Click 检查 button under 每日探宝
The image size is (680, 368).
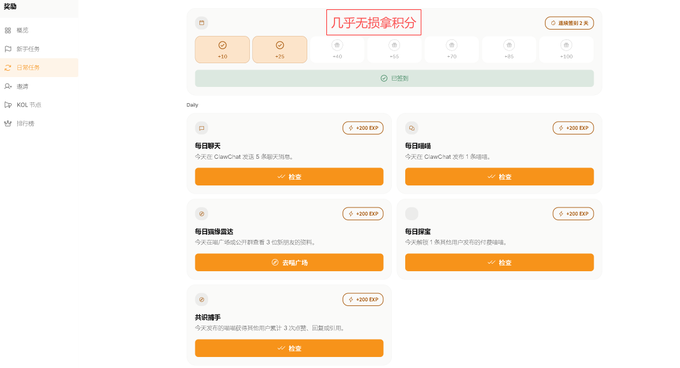pyautogui.click(x=499, y=263)
